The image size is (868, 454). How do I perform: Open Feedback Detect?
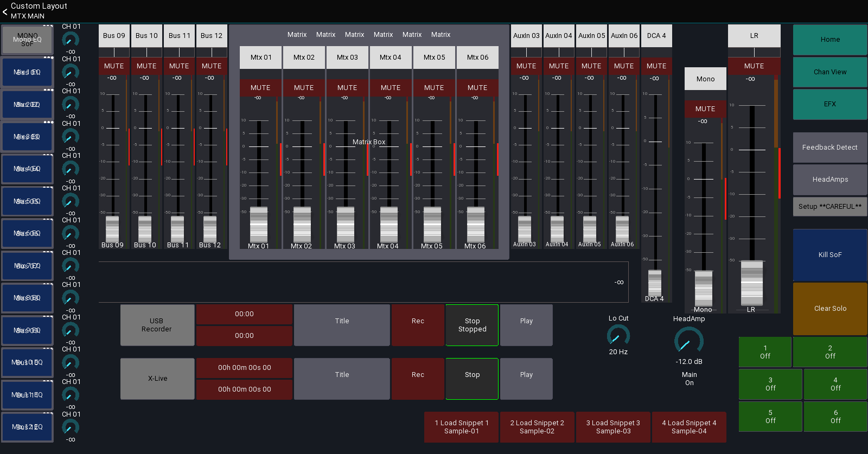(829, 147)
